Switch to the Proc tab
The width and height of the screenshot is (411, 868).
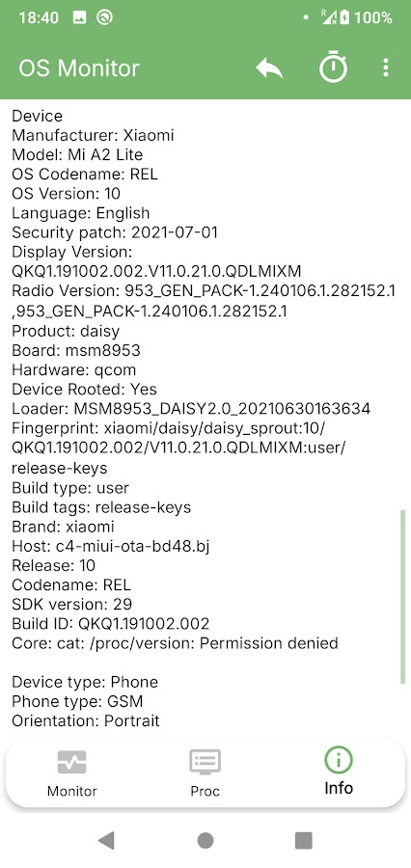(205, 773)
